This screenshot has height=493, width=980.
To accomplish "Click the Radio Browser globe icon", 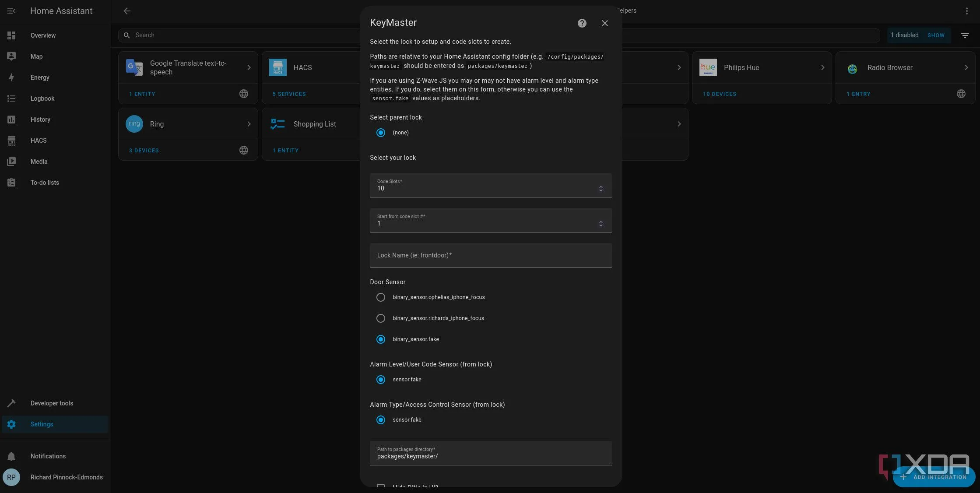I will [x=961, y=94].
